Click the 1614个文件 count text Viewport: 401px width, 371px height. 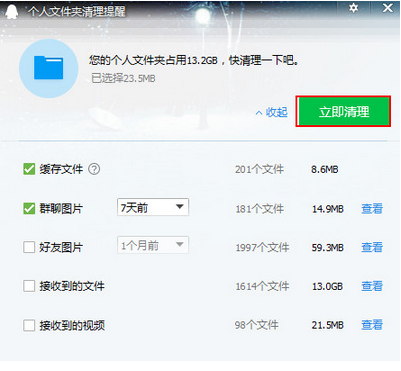coord(262,286)
